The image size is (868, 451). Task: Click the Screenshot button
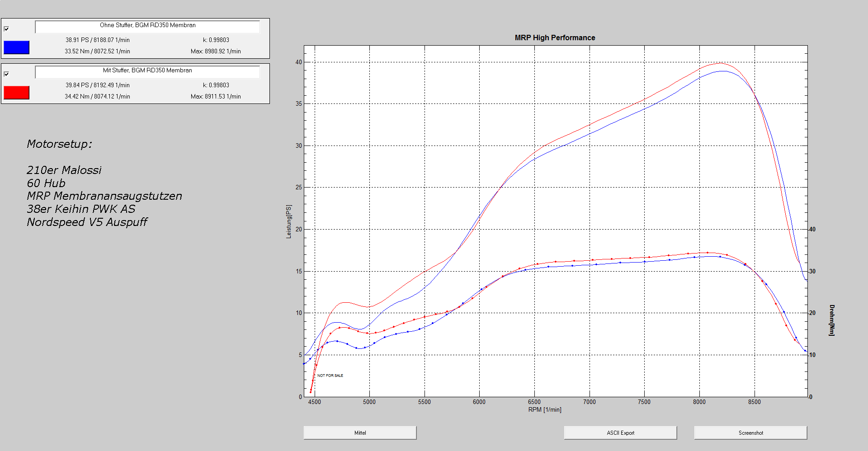coord(750,432)
